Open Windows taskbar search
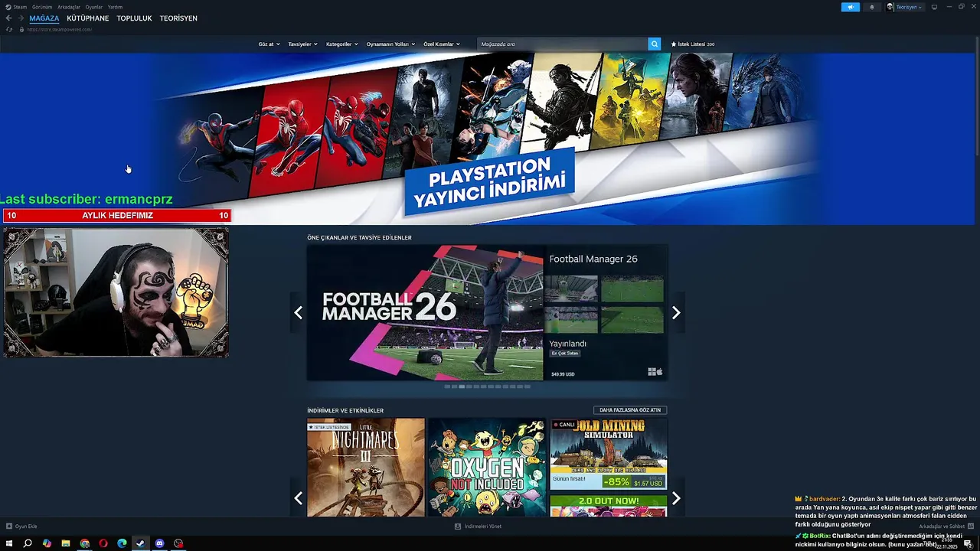The image size is (980, 551). pos(28,543)
